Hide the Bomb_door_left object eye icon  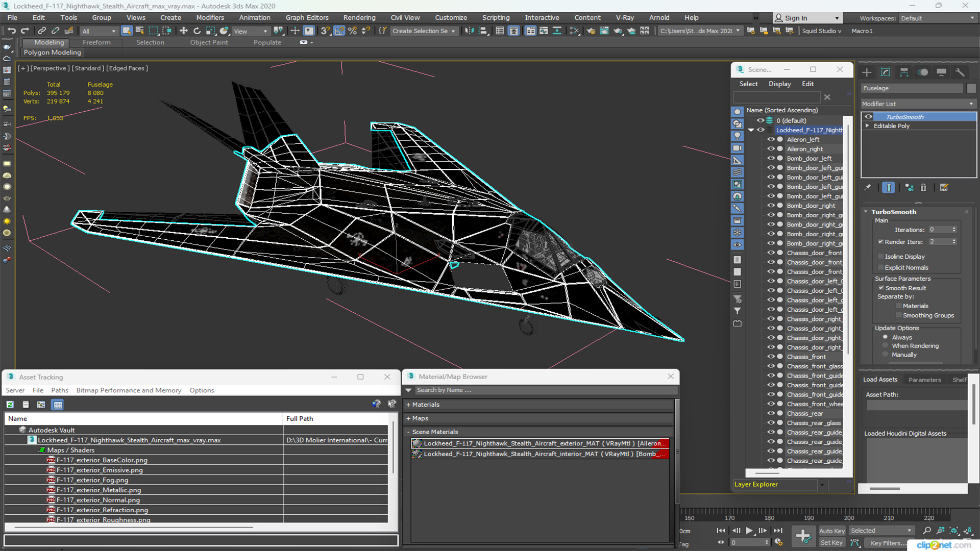coord(771,158)
